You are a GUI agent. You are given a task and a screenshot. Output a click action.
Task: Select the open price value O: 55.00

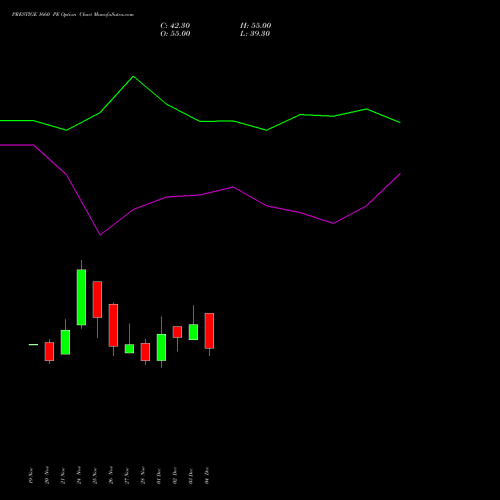tap(175, 34)
